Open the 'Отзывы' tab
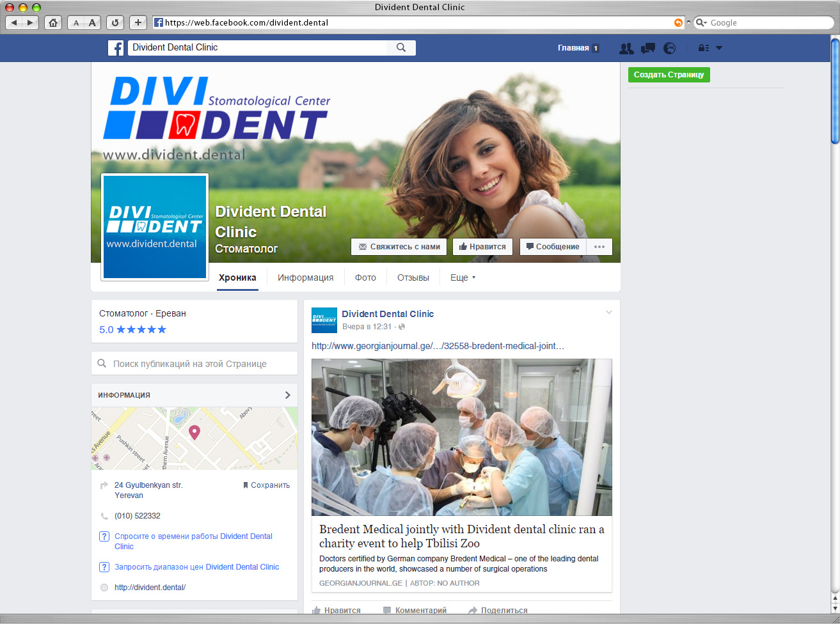Viewport: 840px width, 624px height. (x=413, y=277)
